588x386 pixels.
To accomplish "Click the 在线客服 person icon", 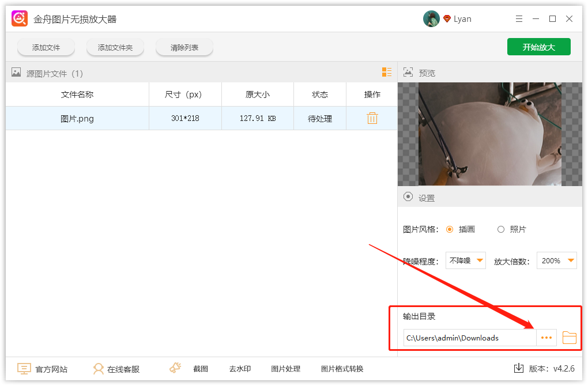I will point(98,369).
